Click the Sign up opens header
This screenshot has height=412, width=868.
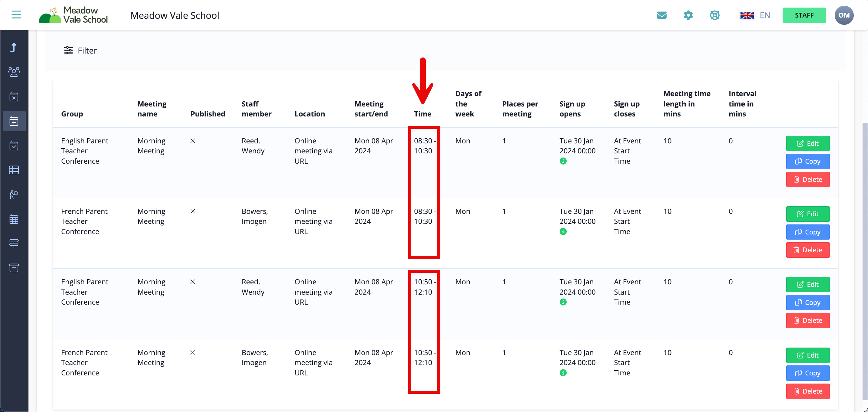pyautogui.click(x=572, y=109)
